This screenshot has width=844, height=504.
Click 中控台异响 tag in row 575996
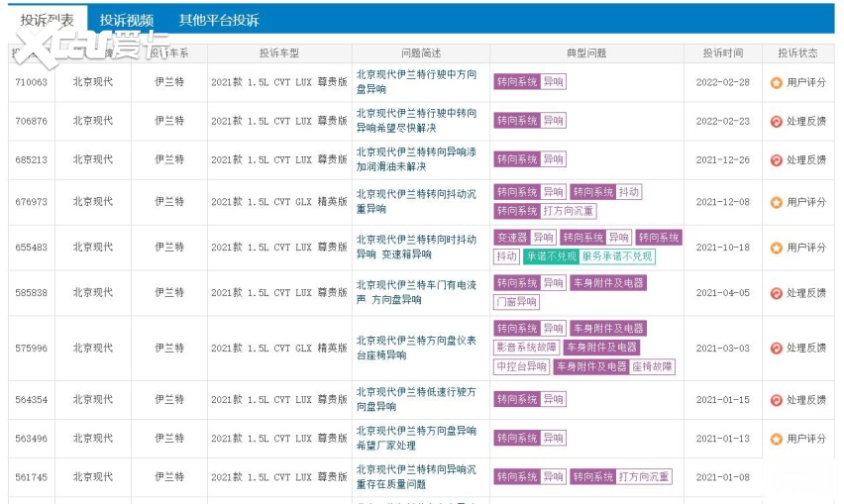pyautogui.click(x=522, y=366)
